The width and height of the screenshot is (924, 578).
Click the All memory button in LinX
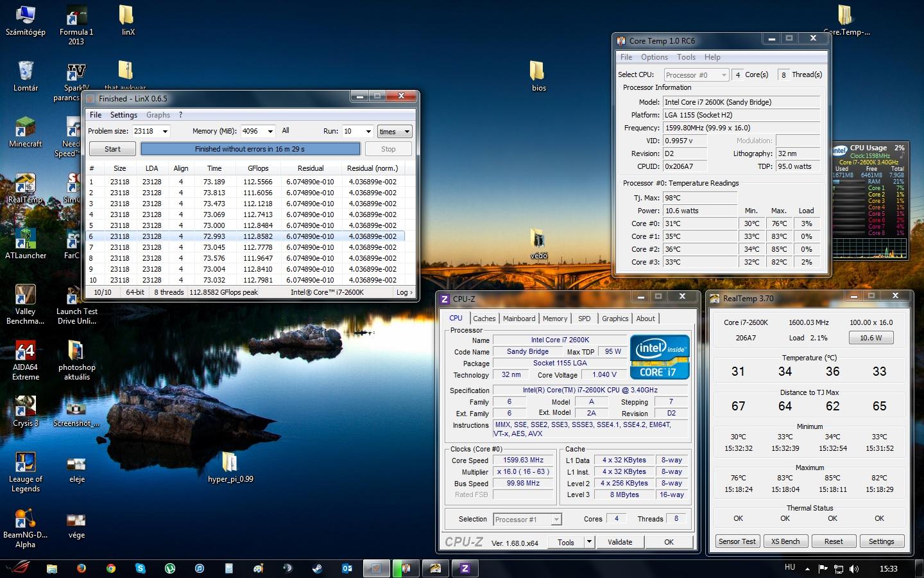click(x=286, y=130)
